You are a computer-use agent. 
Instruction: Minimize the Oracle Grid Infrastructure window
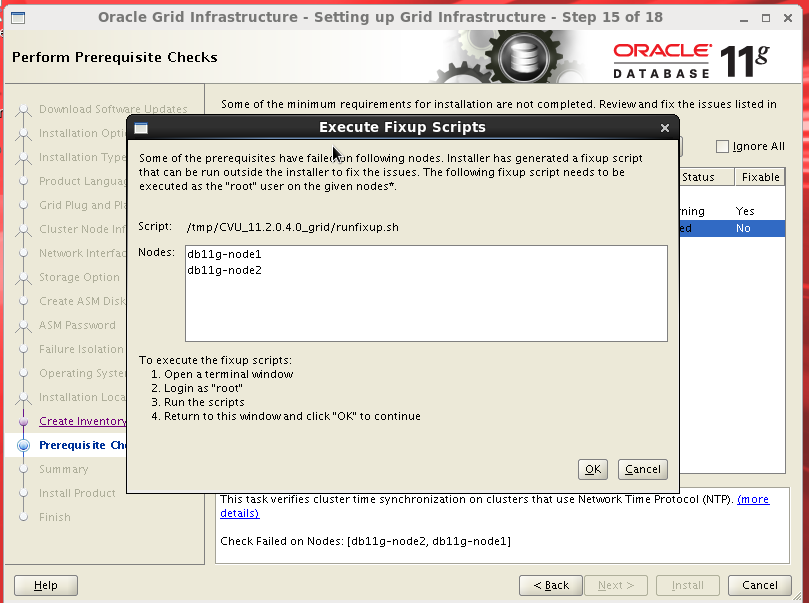point(743,19)
